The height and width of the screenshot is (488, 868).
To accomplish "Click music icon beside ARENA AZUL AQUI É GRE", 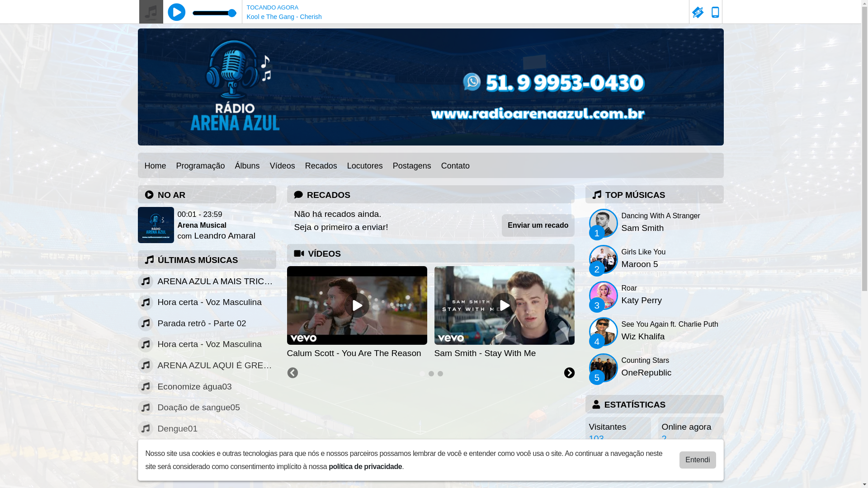I will (x=146, y=366).
